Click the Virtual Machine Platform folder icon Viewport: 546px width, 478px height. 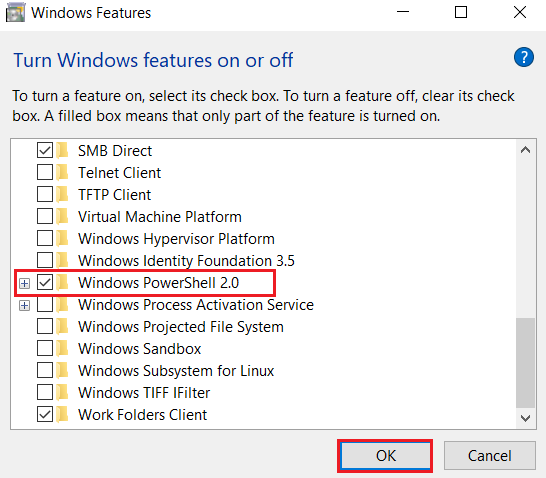point(62,216)
